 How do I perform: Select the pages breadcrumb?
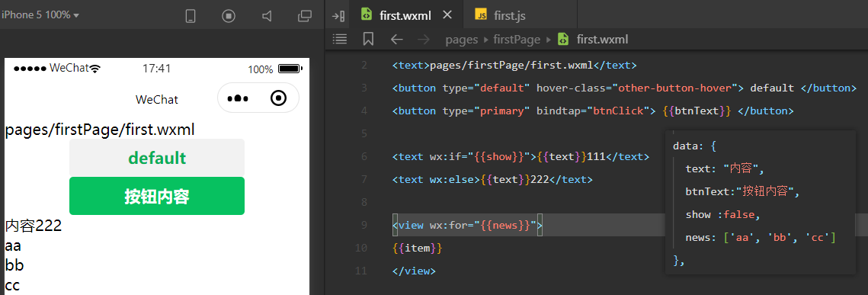463,40
